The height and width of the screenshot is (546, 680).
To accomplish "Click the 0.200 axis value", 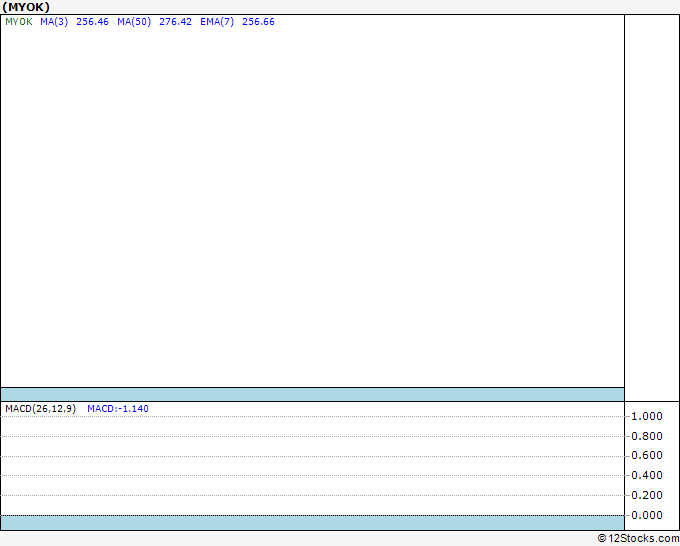I will pos(647,495).
